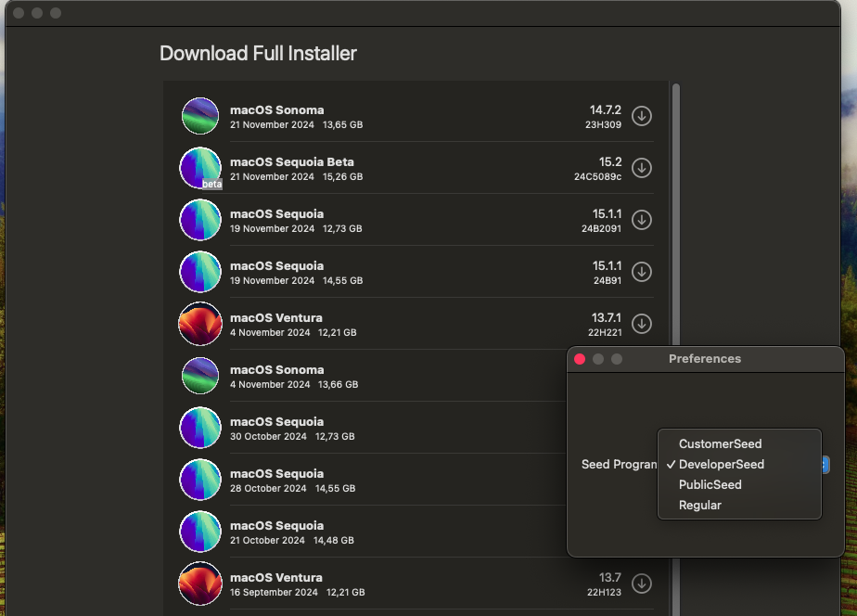Click the 21 October 2024 date text

coord(267,540)
